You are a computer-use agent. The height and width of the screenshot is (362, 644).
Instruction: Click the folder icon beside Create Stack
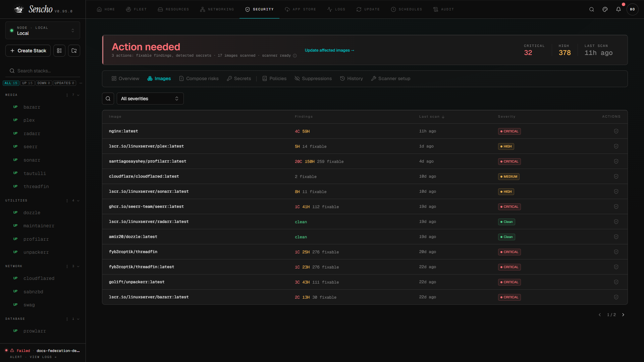tap(74, 51)
